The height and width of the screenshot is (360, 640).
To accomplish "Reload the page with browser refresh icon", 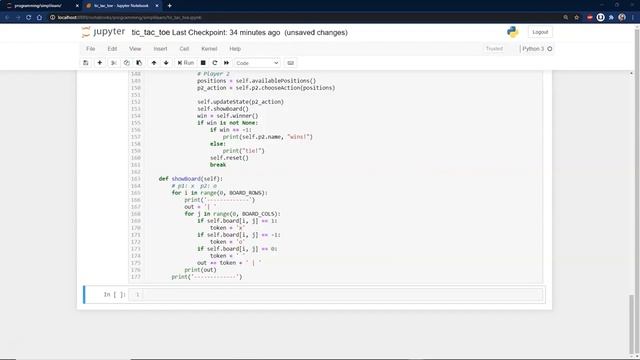I will coord(29,18).
